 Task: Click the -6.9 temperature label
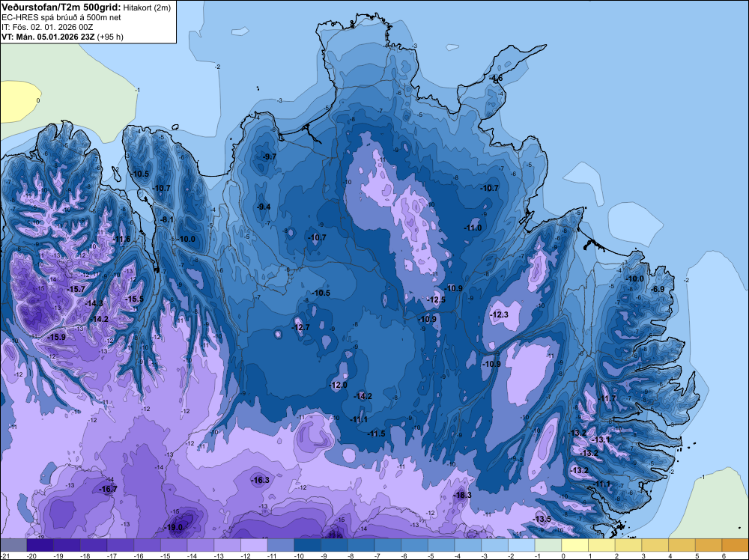pos(658,289)
